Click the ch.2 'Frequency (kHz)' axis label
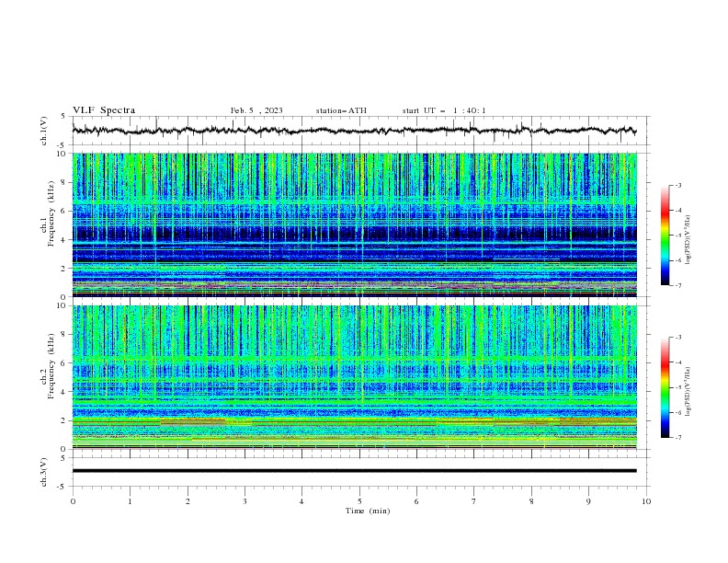Viewport: 728px width, 563px height. 51,366
